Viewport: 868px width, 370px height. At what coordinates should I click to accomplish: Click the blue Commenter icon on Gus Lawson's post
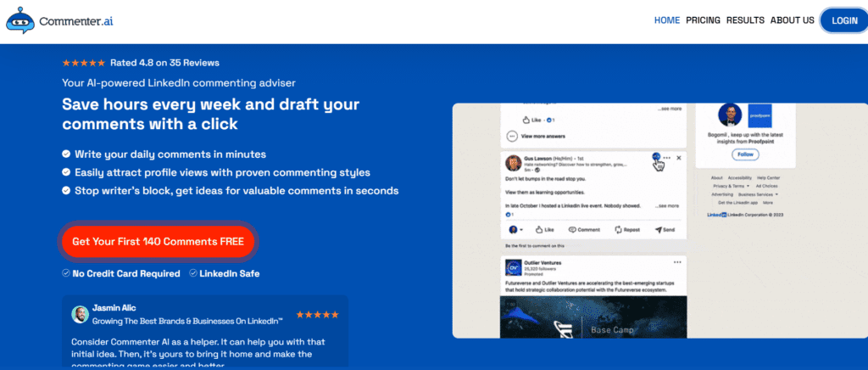click(656, 157)
